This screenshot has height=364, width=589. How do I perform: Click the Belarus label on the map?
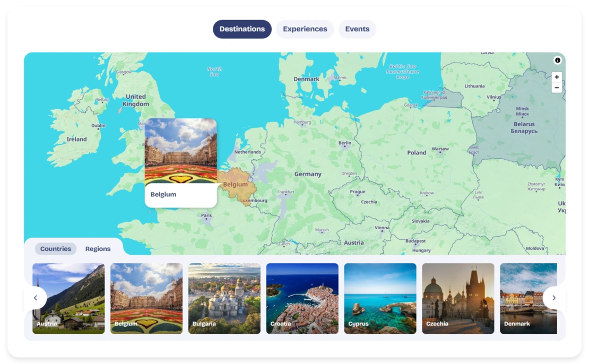524,127
